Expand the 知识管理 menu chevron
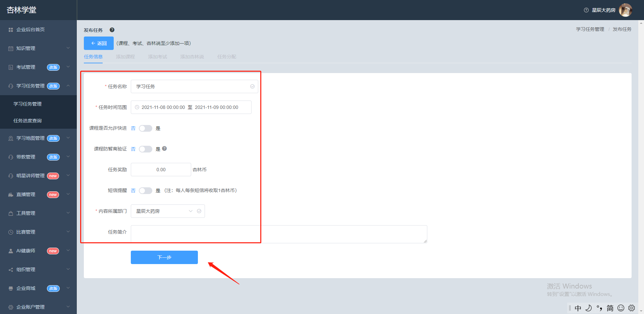This screenshot has height=314, width=644. (x=68, y=48)
